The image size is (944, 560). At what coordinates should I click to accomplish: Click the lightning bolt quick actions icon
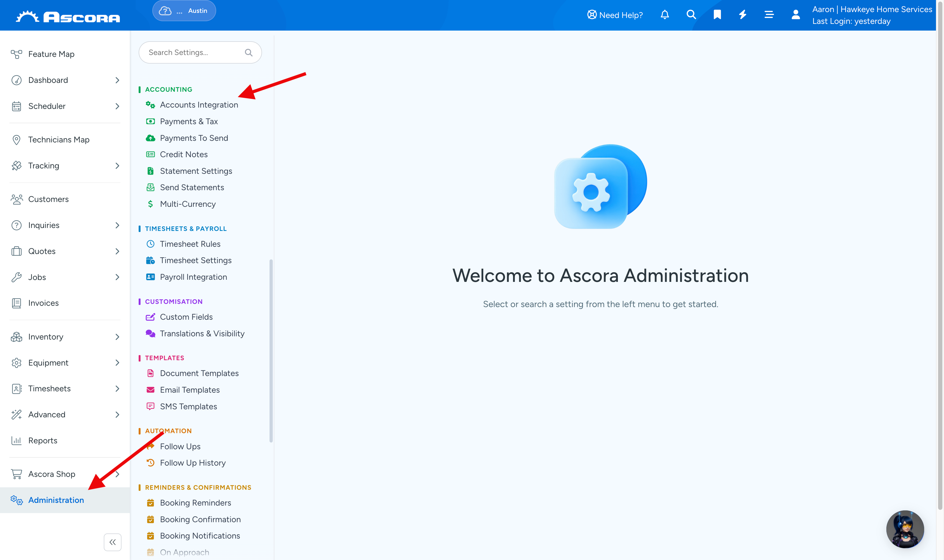pyautogui.click(x=743, y=15)
